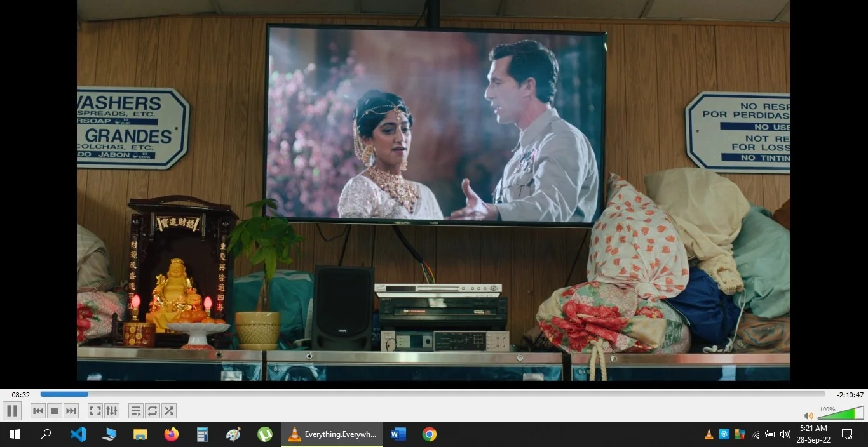868x447 pixels.
Task: Check battery status in system tray
Action: (x=770, y=435)
